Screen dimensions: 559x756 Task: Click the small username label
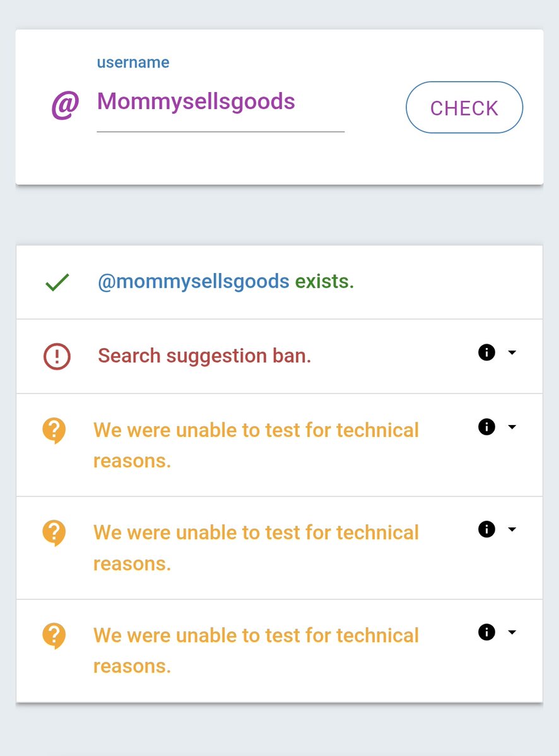click(132, 62)
